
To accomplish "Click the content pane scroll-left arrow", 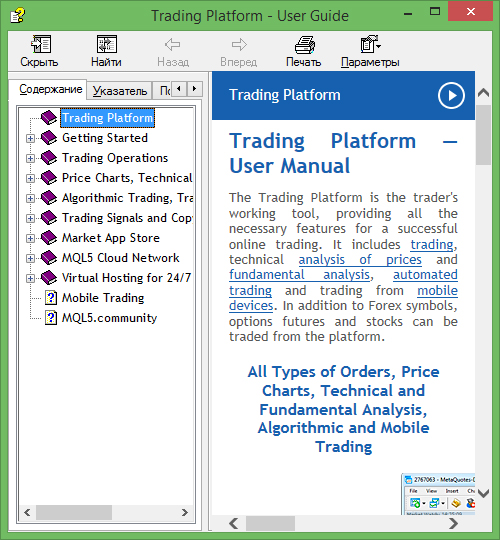I will [x=233, y=523].
